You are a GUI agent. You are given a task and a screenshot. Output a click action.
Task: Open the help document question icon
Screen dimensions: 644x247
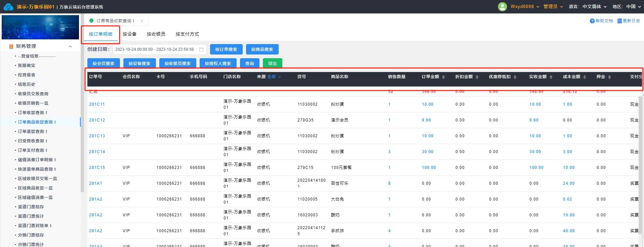coord(592,21)
